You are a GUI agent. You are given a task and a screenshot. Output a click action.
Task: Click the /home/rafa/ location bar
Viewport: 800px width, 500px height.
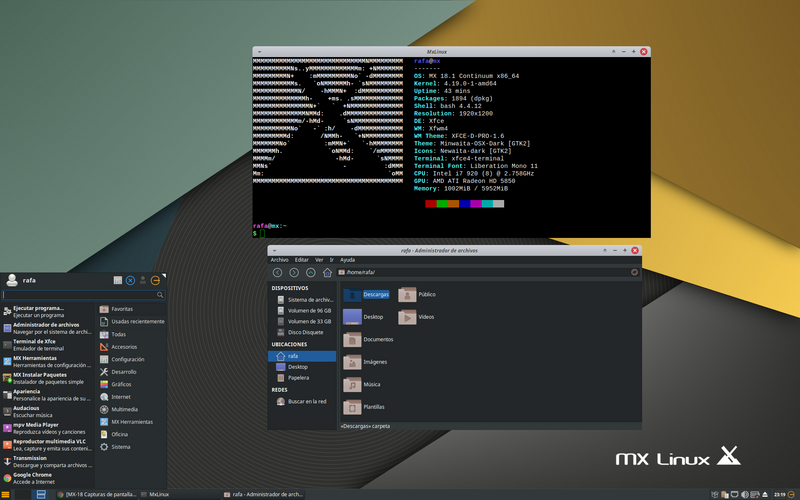point(487,272)
